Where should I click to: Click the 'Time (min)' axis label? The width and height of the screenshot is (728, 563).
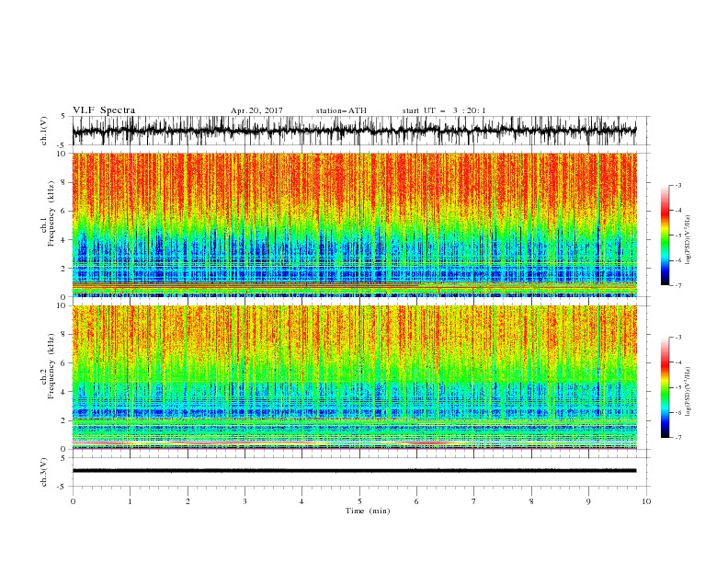click(368, 511)
